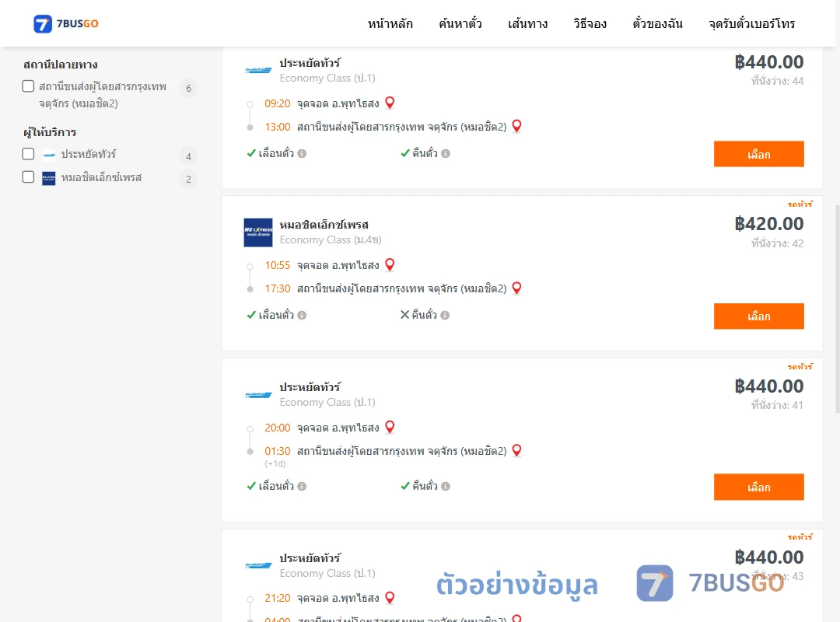Open map pin for 13:00 arrival station
Screen dimensions: 840x622
coord(517,127)
